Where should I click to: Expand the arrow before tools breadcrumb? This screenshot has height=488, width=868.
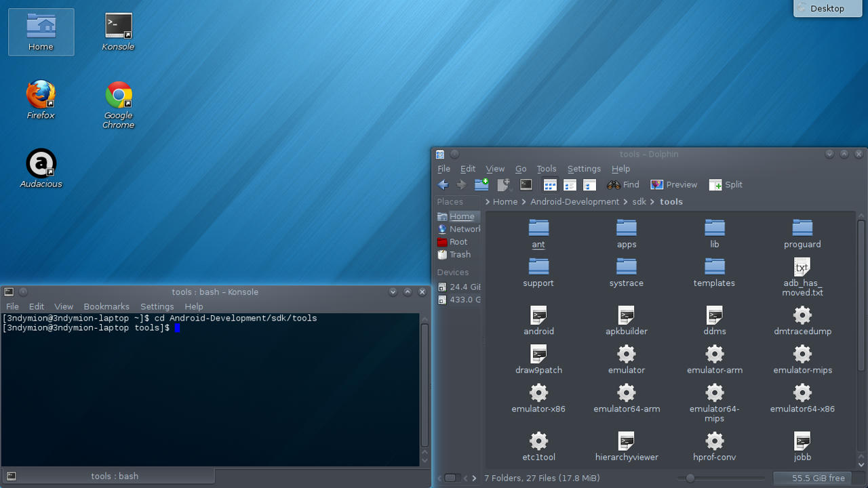(653, 201)
